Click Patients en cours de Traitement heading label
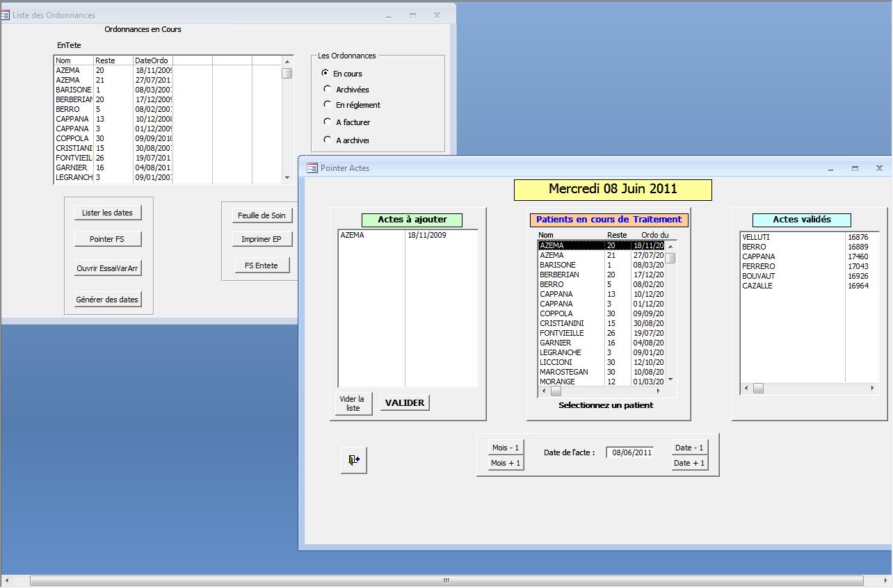Viewport: 893px width, 588px height. [x=609, y=220]
